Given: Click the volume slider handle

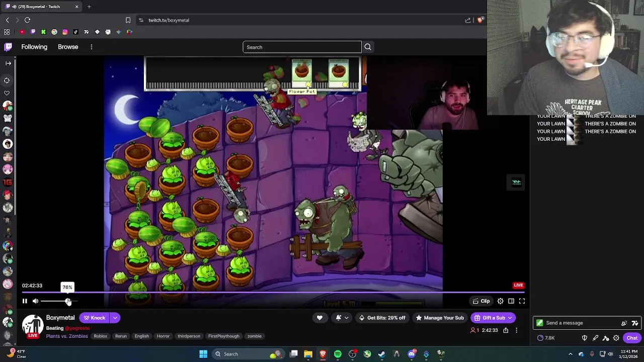Looking at the screenshot, I should click(68, 301).
